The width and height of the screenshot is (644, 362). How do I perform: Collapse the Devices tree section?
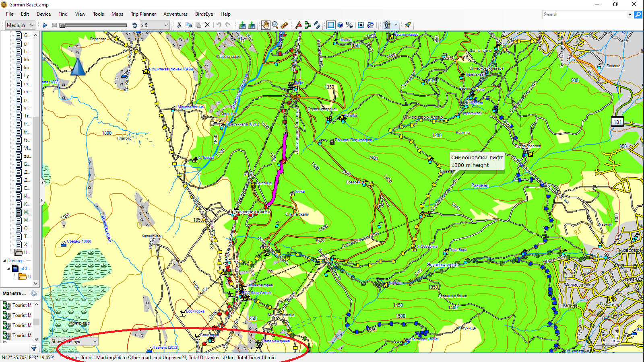point(4,261)
